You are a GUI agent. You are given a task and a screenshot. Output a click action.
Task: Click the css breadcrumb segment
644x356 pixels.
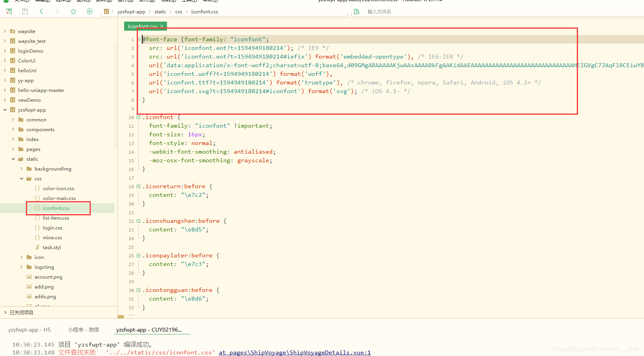click(179, 12)
